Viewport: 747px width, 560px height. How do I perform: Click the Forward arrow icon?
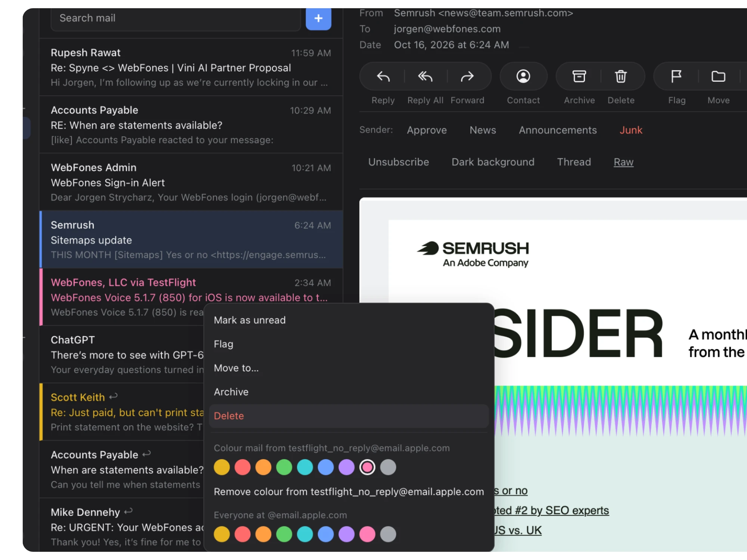coord(467,77)
